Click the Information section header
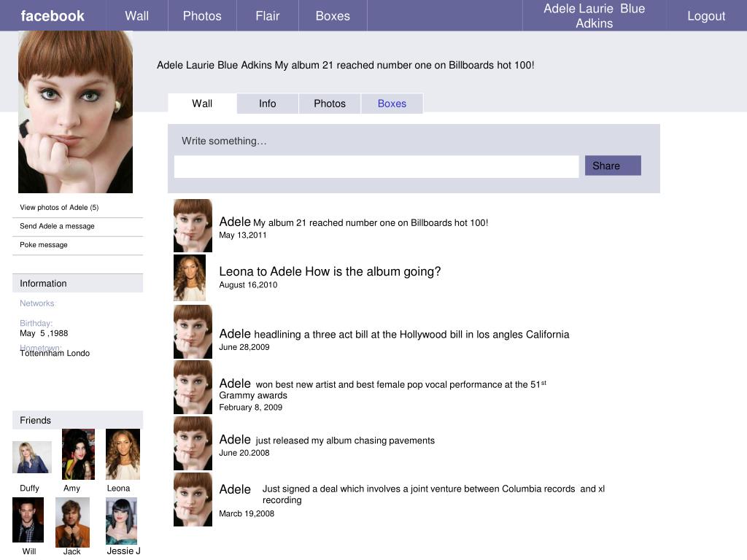 tap(77, 284)
